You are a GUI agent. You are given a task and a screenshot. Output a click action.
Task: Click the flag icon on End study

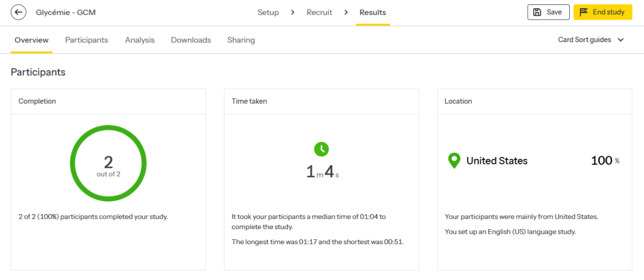584,13
